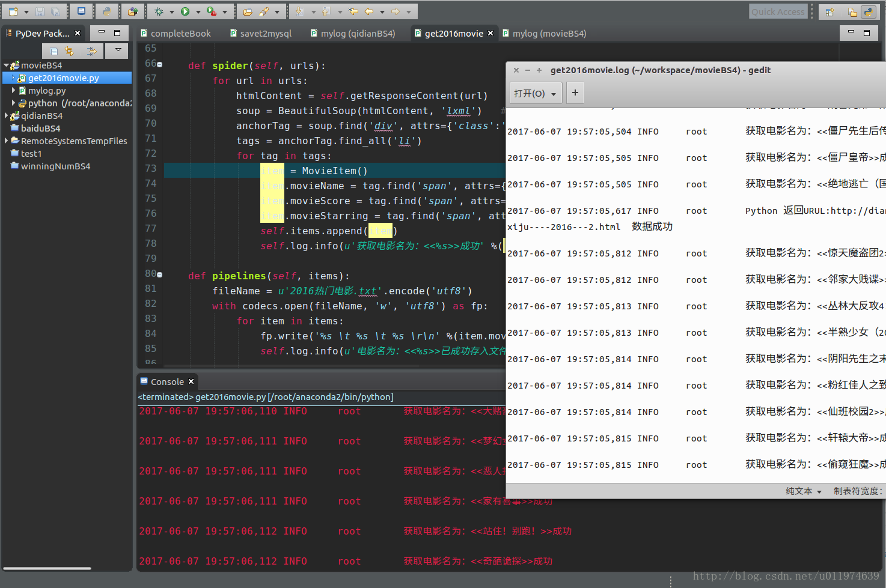This screenshot has height=588, width=886.
Task: Click the green Run button in toolbar
Action: (x=185, y=11)
